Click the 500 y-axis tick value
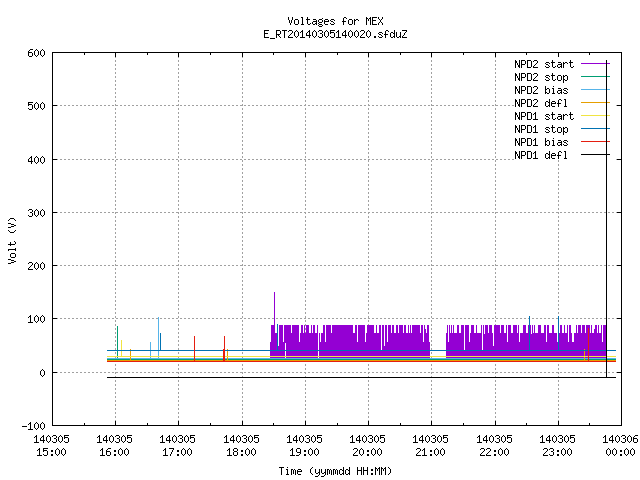640x480 pixels. point(36,107)
